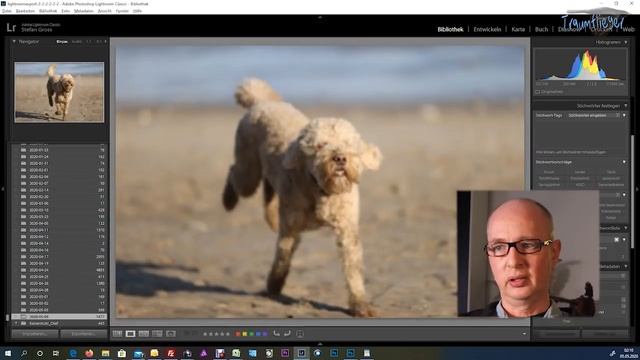The height and width of the screenshot is (360, 640).
Task: Open File Explorer from taskbar
Action: pyautogui.click(x=105, y=353)
